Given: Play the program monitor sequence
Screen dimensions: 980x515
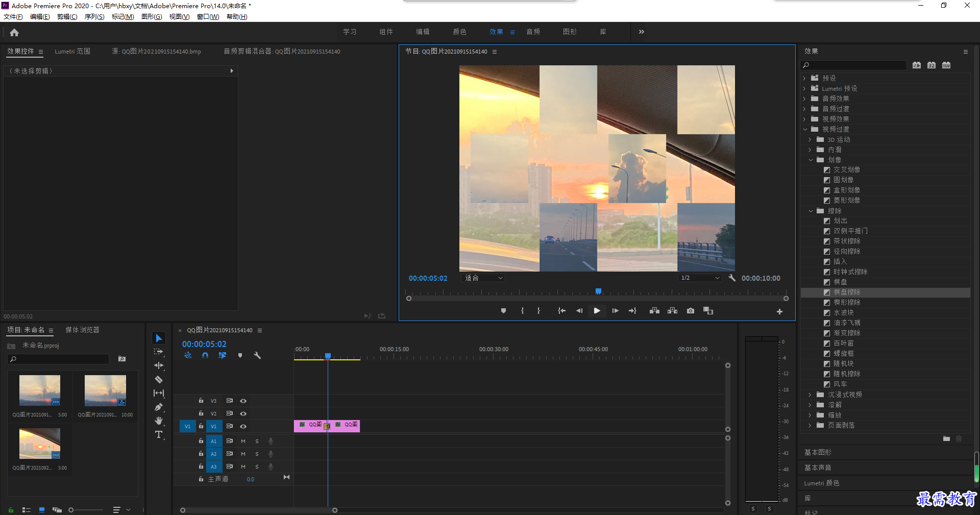Looking at the screenshot, I should coord(597,311).
